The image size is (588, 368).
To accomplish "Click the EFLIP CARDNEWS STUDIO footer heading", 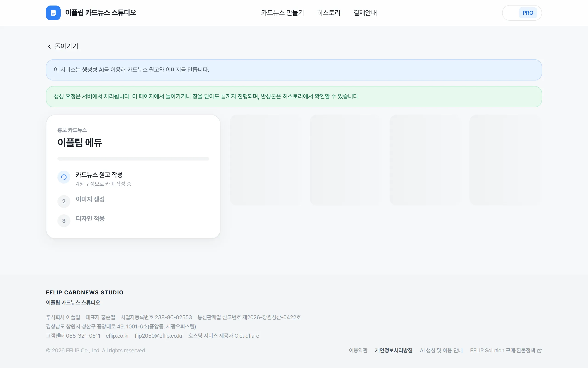I will [85, 293].
